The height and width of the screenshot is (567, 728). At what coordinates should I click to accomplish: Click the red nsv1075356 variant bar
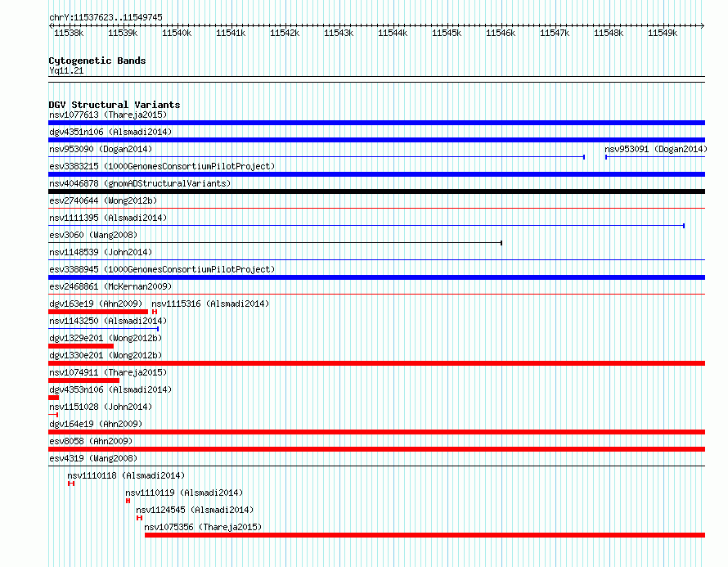(x=425, y=535)
